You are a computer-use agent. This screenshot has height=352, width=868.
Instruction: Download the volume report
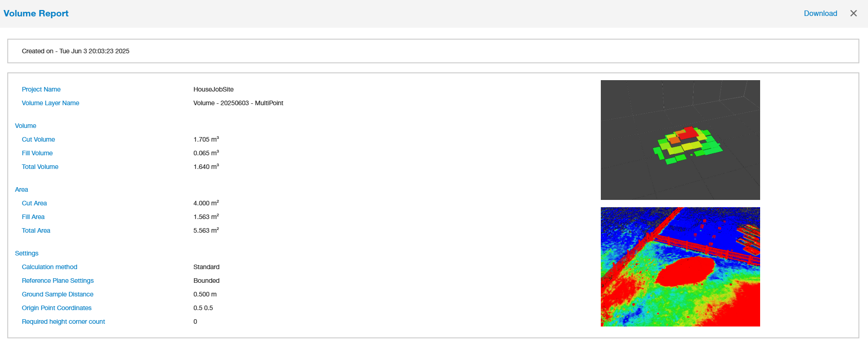pyautogui.click(x=820, y=13)
